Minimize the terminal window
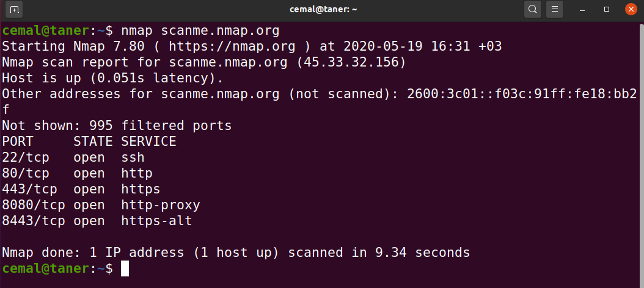This screenshot has width=644, height=288. pos(583,9)
